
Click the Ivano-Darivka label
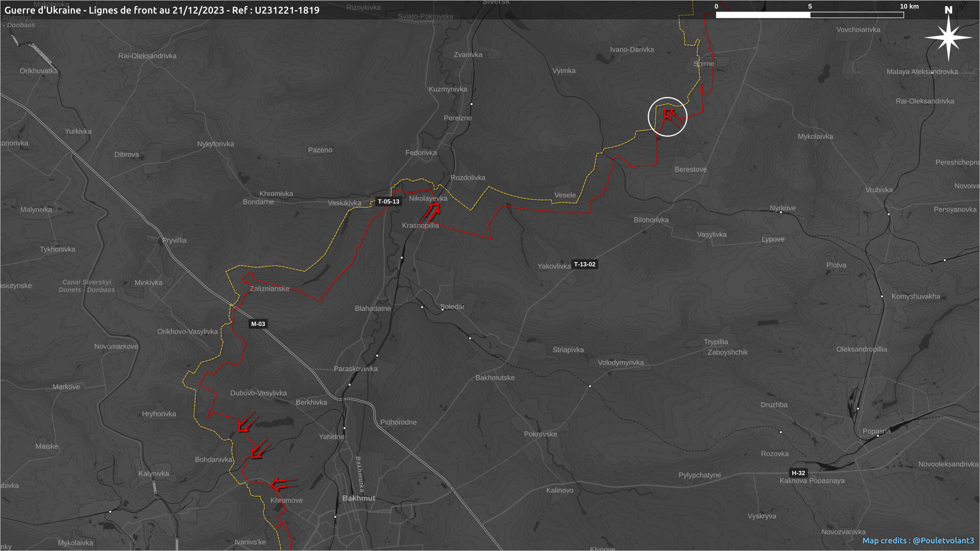[632, 49]
